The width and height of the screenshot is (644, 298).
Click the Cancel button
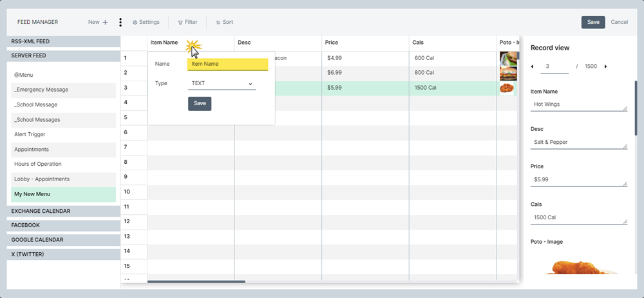[619, 22]
